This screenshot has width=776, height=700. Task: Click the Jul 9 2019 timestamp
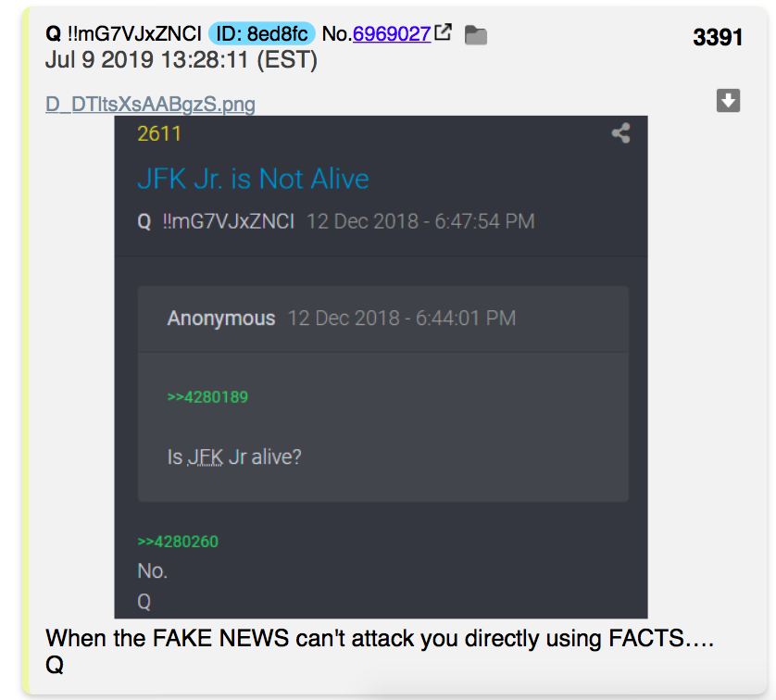point(181,60)
